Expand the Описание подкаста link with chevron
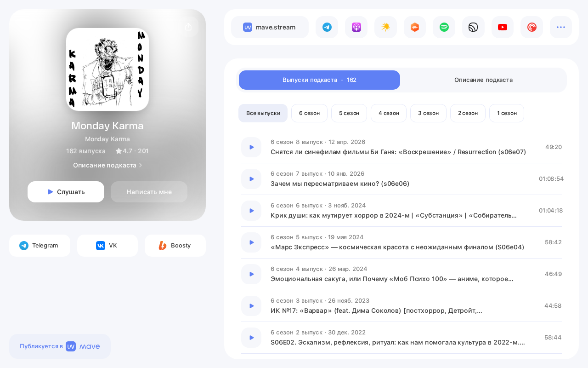 click(x=107, y=165)
